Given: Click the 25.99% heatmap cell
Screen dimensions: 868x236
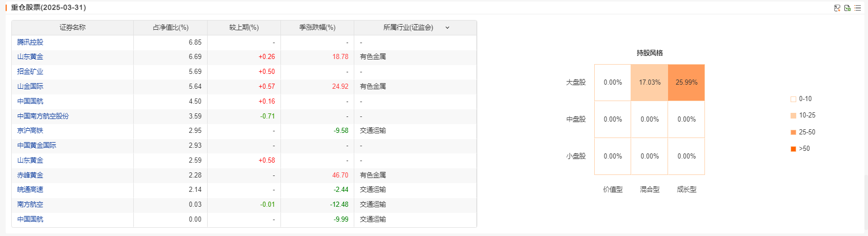Looking at the screenshot, I should [687, 83].
